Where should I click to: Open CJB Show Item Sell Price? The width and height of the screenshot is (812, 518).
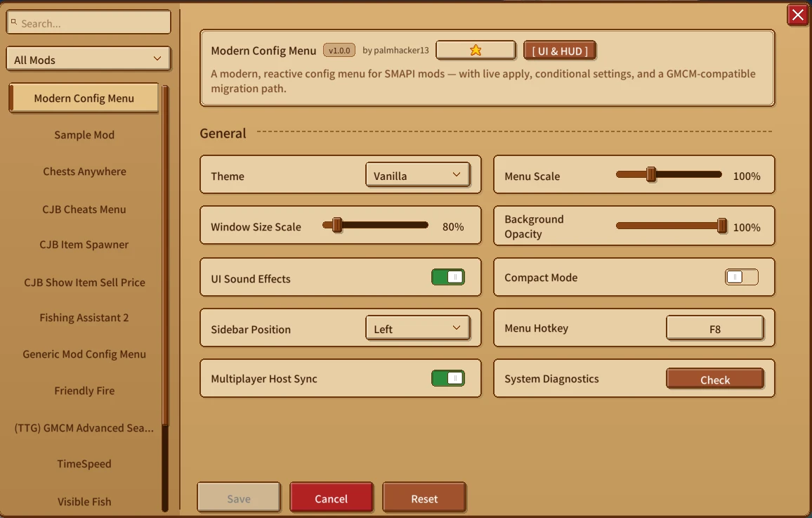coord(84,283)
